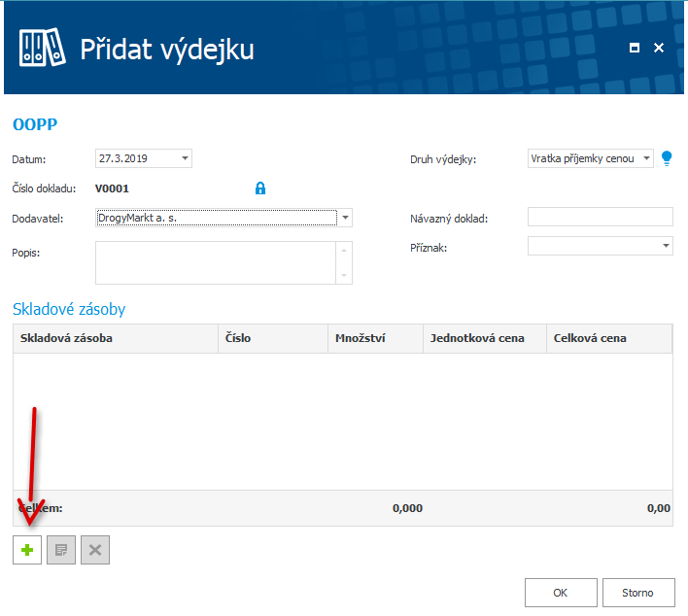Expand the Příznak dropdown
The height and width of the screenshot is (616, 688).
click(666, 246)
